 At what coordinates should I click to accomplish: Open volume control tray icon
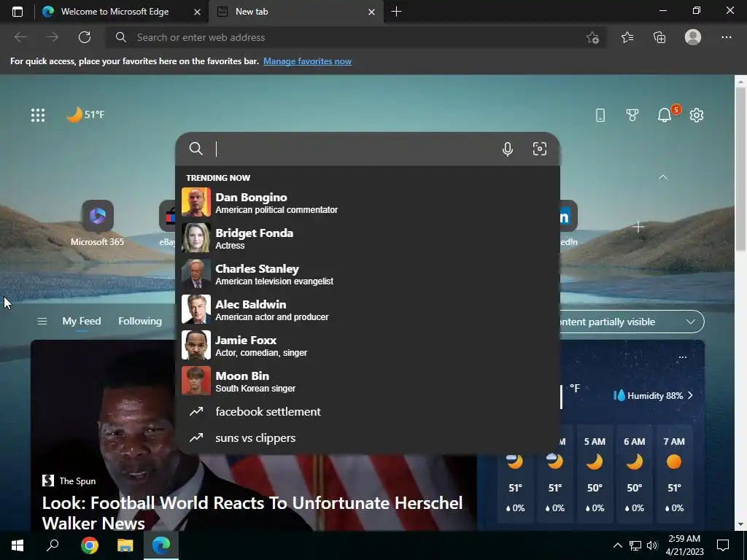652,545
